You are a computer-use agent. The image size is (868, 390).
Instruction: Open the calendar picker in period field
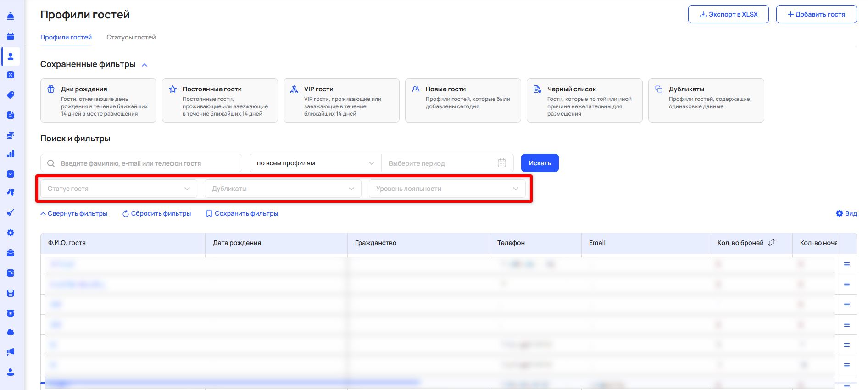point(502,163)
